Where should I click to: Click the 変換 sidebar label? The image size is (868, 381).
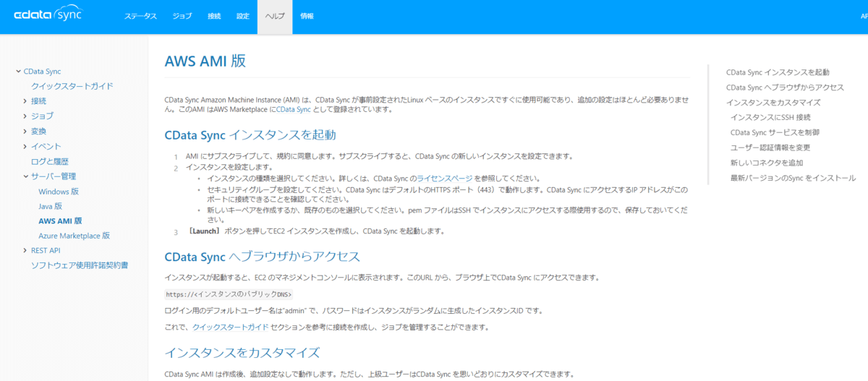(x=38, y=132)
